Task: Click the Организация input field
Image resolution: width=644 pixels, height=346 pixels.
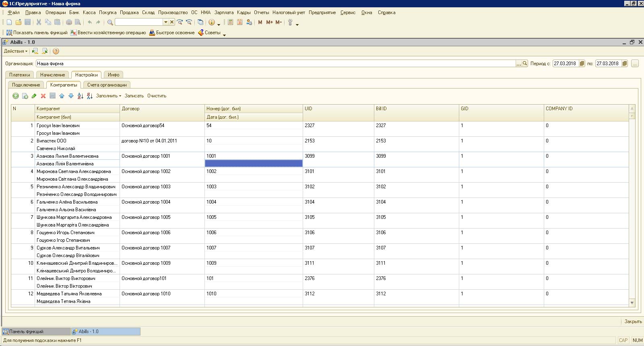Action: click(276, 63)
